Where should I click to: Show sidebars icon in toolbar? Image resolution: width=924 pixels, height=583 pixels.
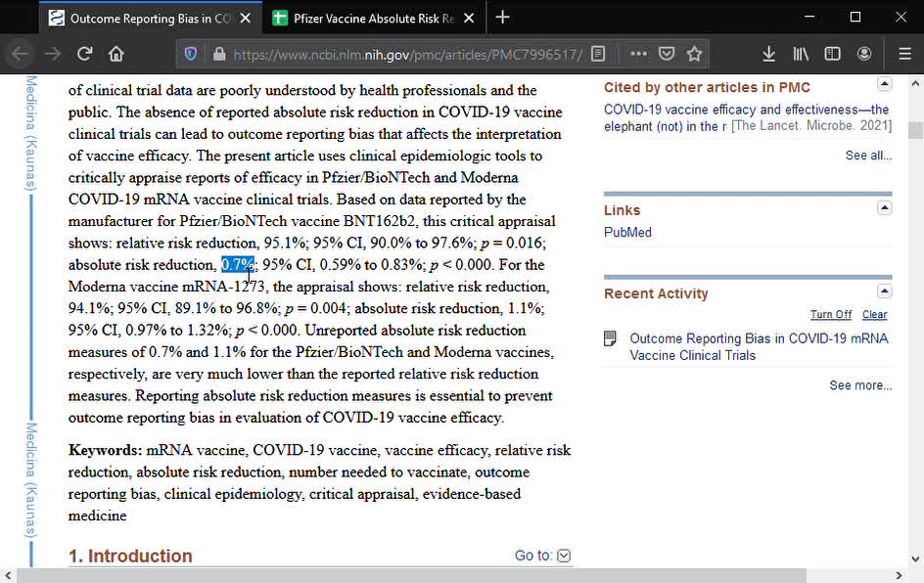tap(832, 54)
